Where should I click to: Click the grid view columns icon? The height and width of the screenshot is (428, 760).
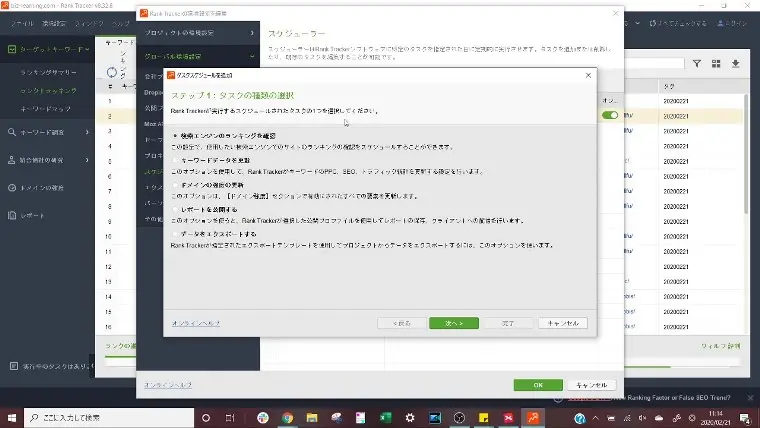[x=716, y=63]
